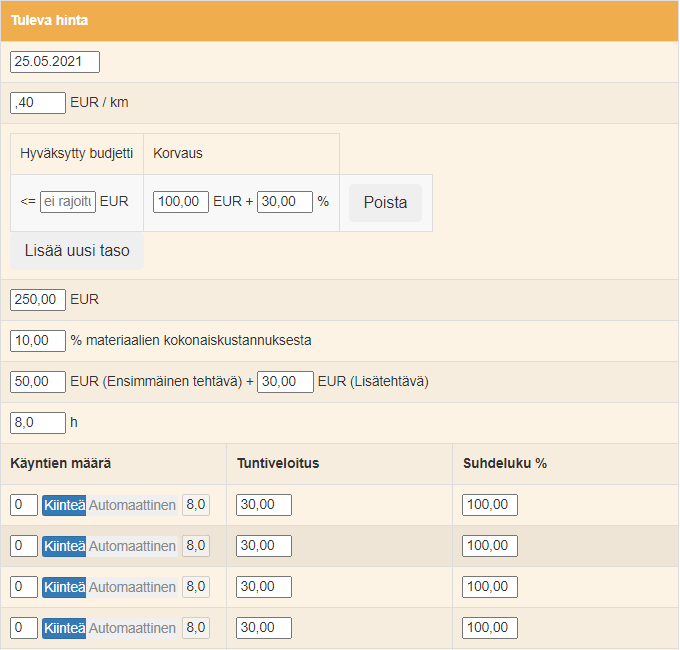The image size is (680, 650).
Task: Click the Ensimmäinen tehtävä 50,00 EUR field
Action: pos(38,382)
